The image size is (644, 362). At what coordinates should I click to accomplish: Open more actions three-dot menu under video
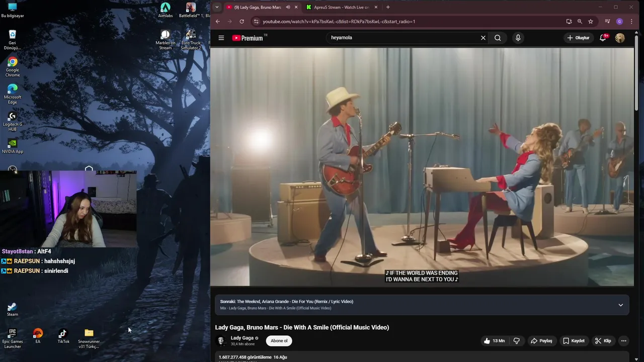[623, 341]
